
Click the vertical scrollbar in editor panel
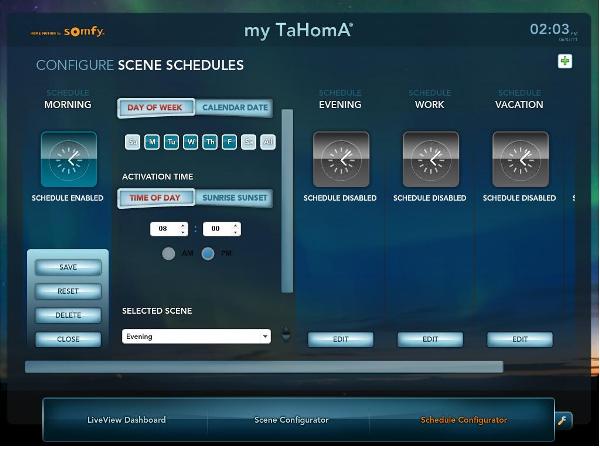(x=287, y=201)
